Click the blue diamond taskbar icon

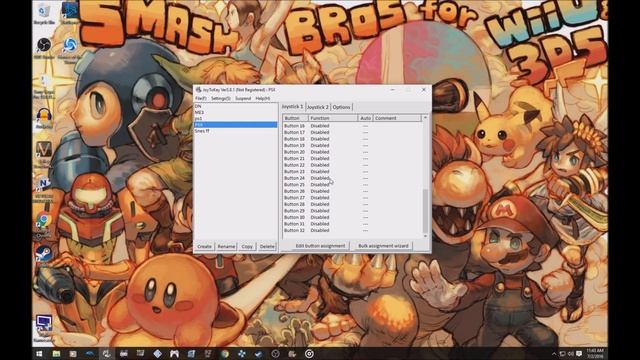pyautogui.click(x=157, y=353)
